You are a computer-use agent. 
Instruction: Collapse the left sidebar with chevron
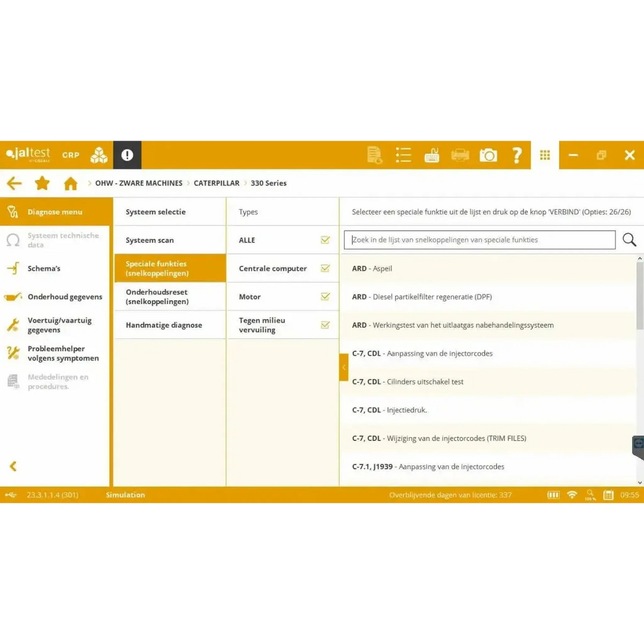click(x=13, y=466)
